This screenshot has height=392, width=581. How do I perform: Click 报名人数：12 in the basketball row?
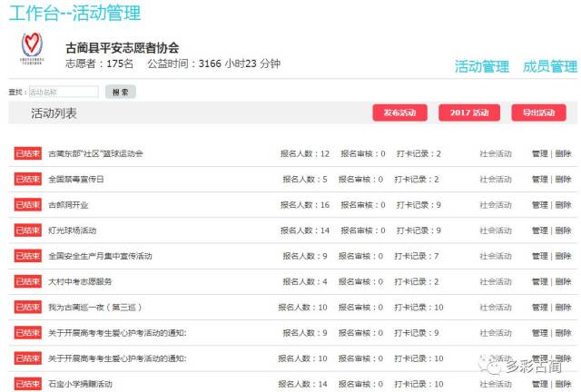tap(305, 153)
